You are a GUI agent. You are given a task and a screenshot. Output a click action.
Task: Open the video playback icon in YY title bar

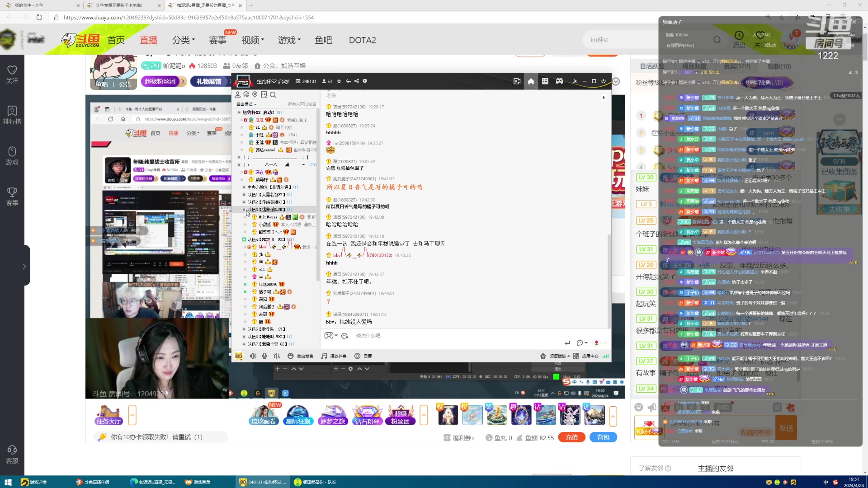(x=517, y=81)
